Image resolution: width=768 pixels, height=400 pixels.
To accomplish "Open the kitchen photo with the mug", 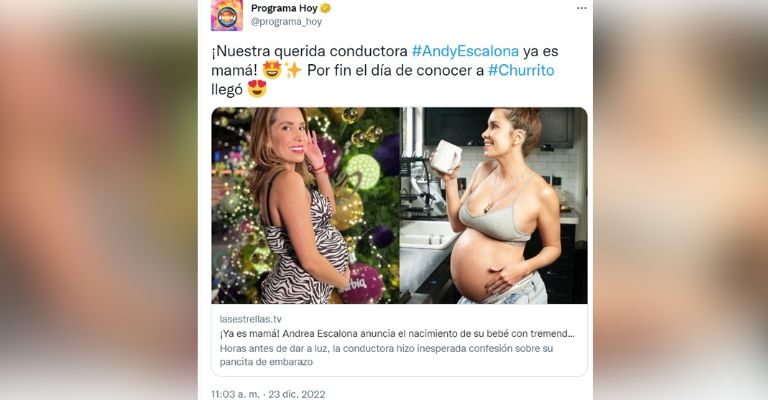I will pyautogui.click(x=494, y=206).
